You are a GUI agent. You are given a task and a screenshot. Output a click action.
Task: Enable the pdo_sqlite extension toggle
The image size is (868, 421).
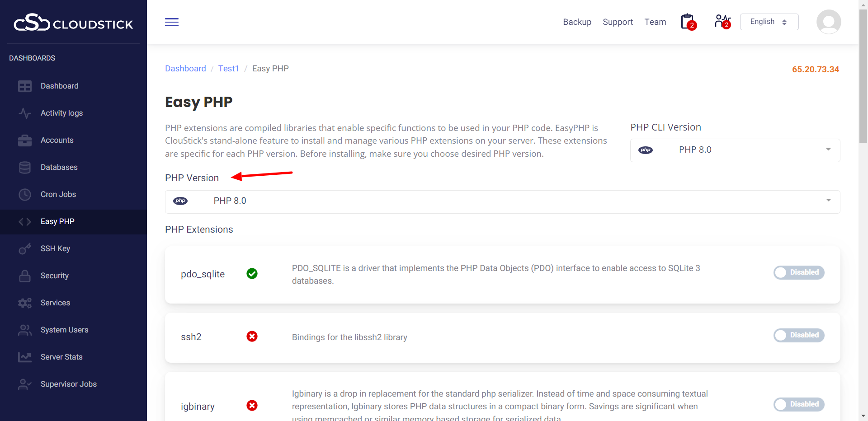coord(798,272)
